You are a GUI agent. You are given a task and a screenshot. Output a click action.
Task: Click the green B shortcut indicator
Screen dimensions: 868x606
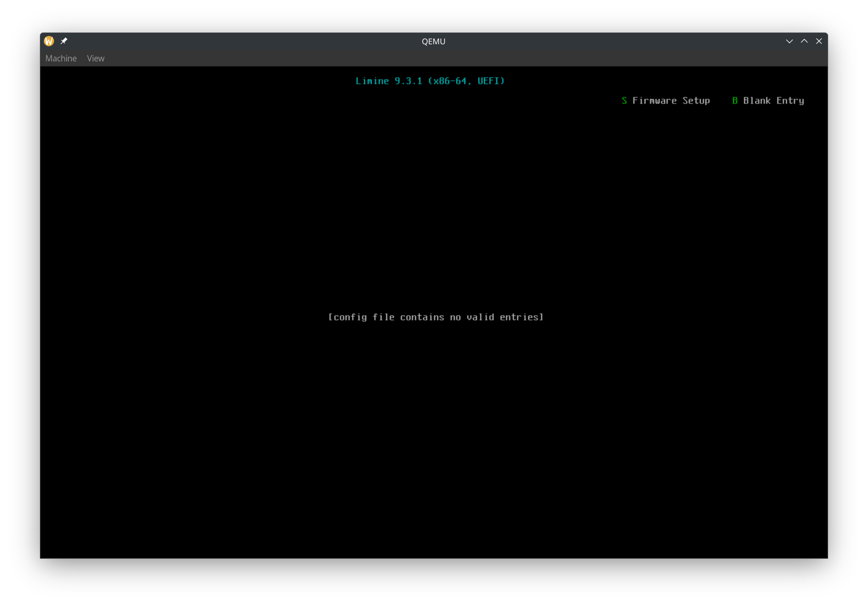(x=734, y=100)
